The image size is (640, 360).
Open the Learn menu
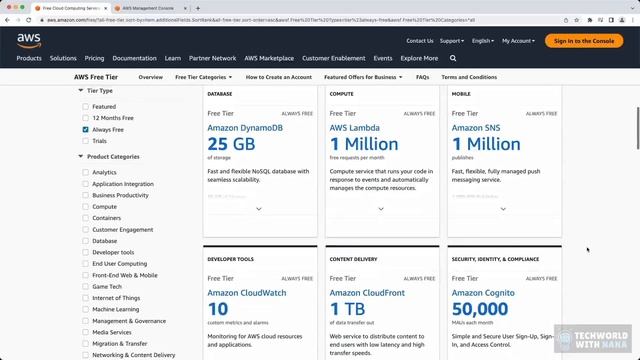(173, 58)
